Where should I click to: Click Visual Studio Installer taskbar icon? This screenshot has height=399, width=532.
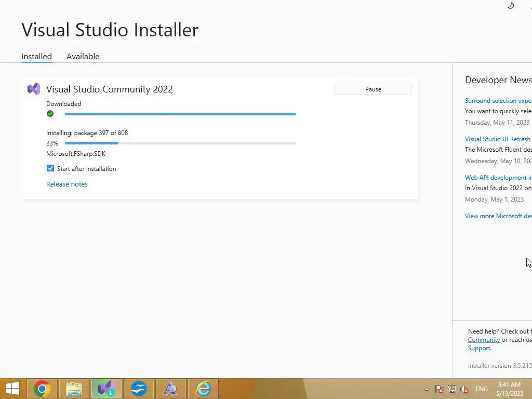(106, 389)
